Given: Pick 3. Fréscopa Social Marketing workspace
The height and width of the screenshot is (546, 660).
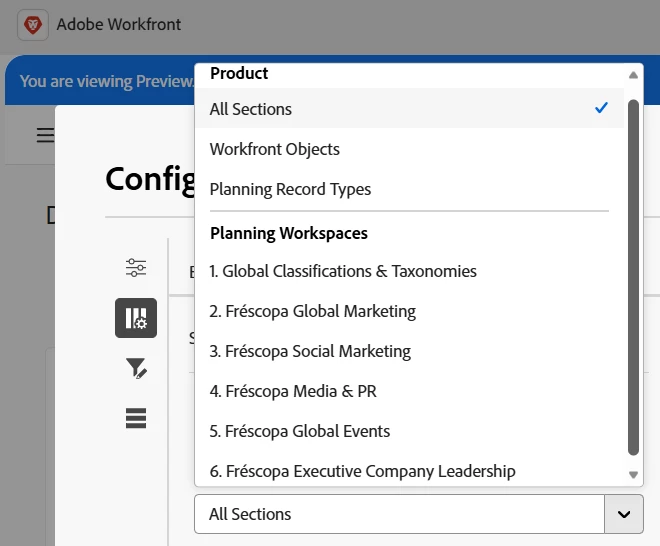Looking at the screenshot, I should click(x=410, y=351).
